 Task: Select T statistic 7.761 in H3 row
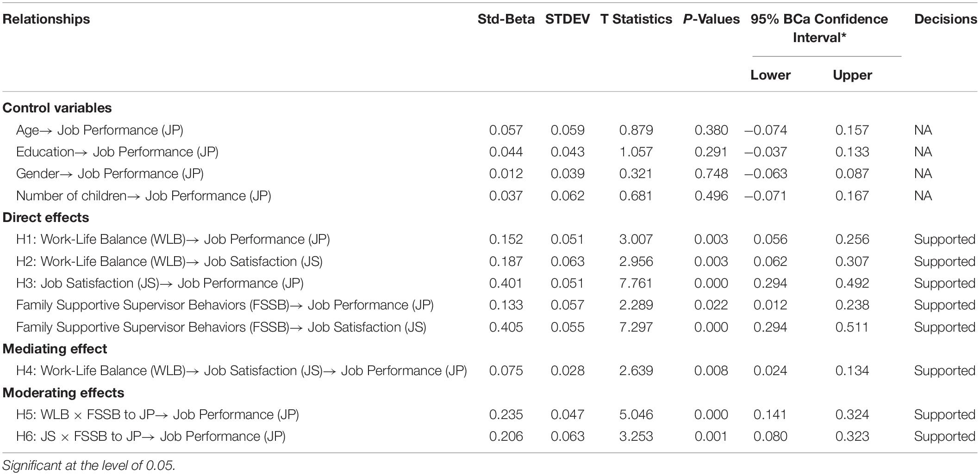pyautogui.click(x=636, y=284)
